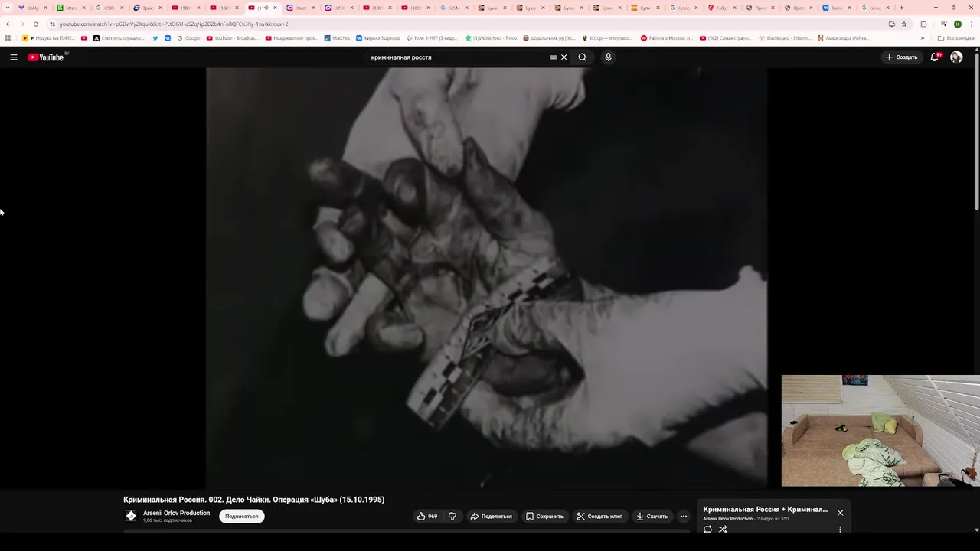
Task: Open YouTube - Broadcas... bookmark
Action: (x=232, y=38)
